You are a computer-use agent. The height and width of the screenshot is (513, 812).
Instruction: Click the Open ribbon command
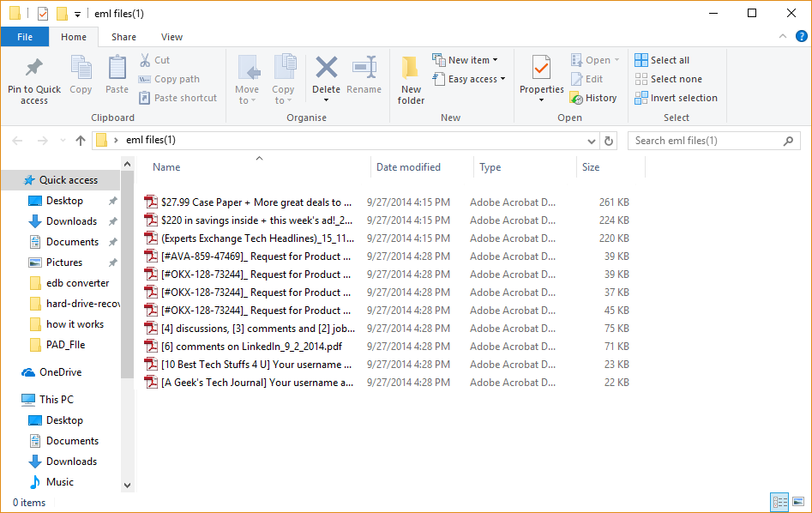595,60
